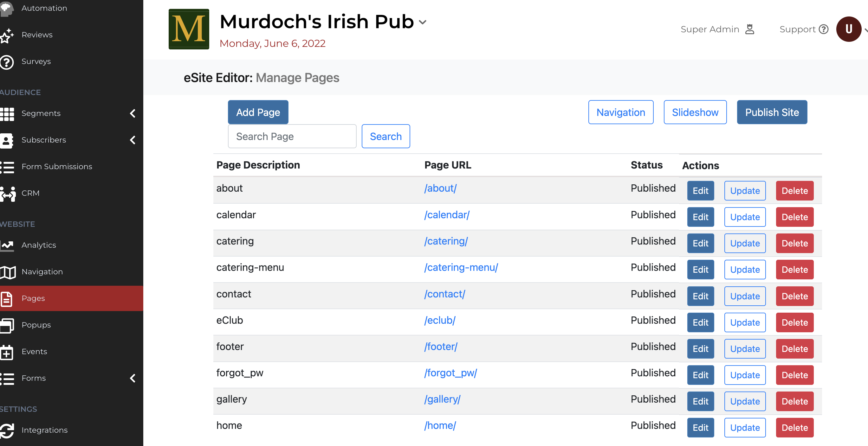This screenshot has height=446, width=868.
Task: Edit the catering-menu page
Action: [701, 270]
